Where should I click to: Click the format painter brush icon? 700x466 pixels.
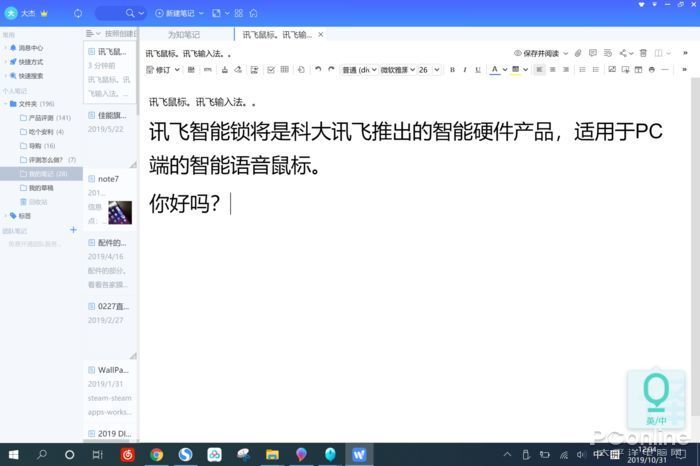225,70
